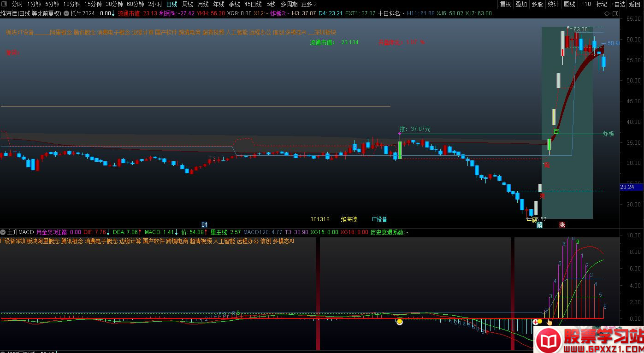Click the 63.00 high price label
Screen dimensions: 644x353
tap(580, 29)
